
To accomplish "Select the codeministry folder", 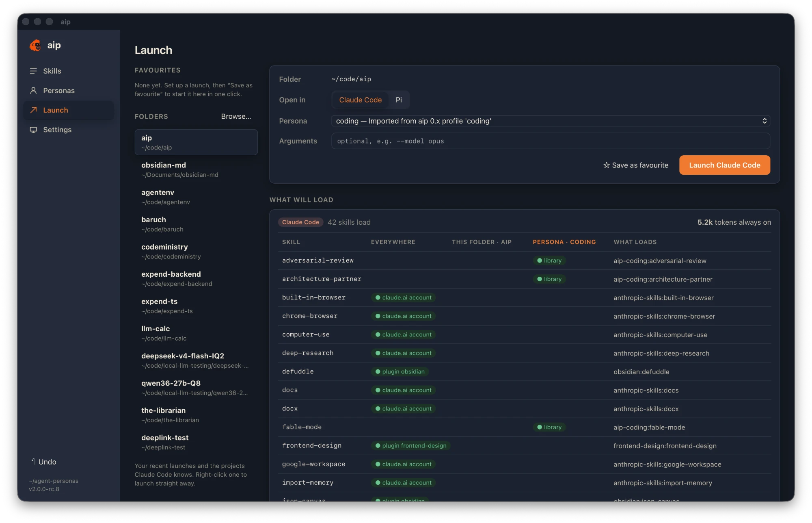I will (x=196, y=251).
